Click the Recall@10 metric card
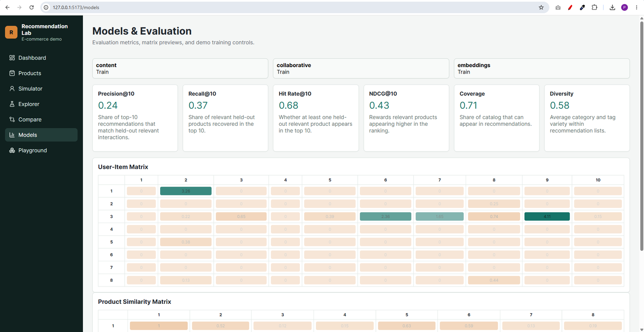Image resolution: width=644 pixels, height=332 pixels. point(225,118)
